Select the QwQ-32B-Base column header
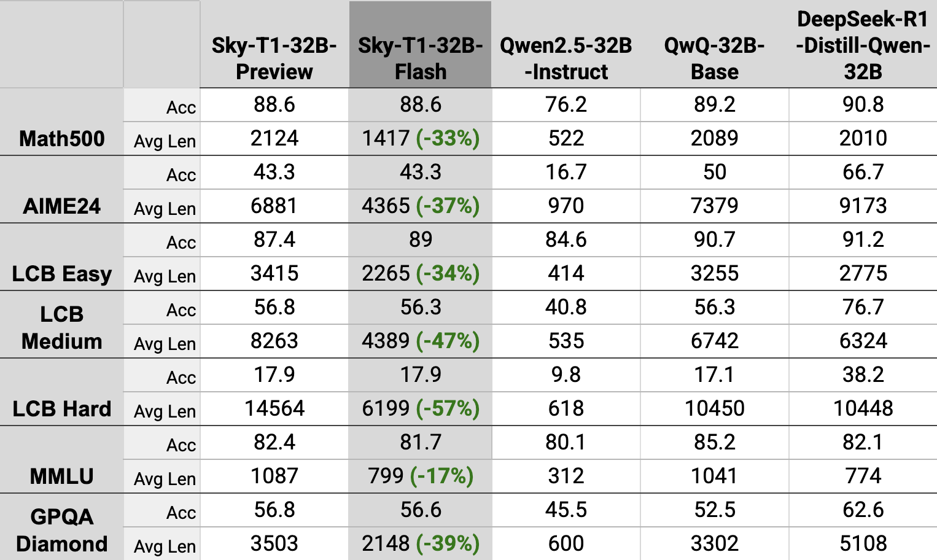This screenshot has height=560, width=937. (714, 58)
